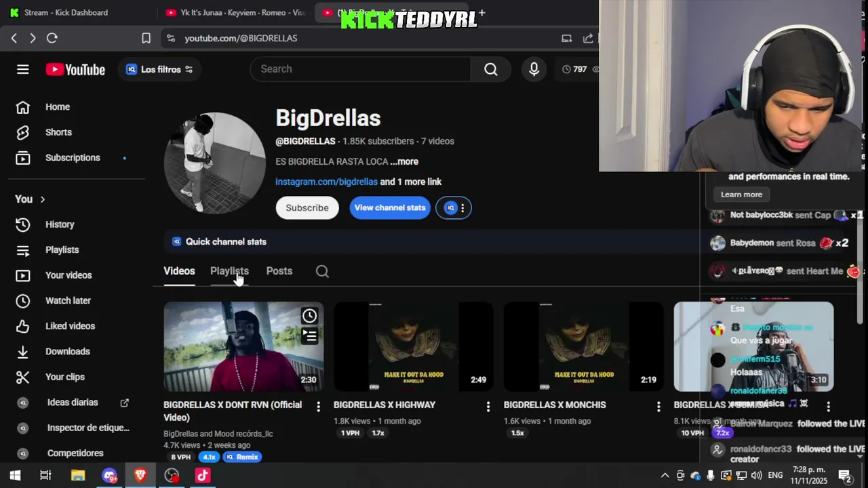Open more options for DONT RVN video
868x488 pixels.
coord(318,407)
